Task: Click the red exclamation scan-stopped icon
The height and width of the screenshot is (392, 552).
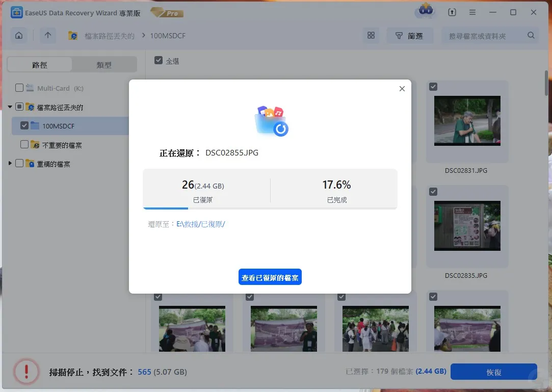Action: click(27, 372)
